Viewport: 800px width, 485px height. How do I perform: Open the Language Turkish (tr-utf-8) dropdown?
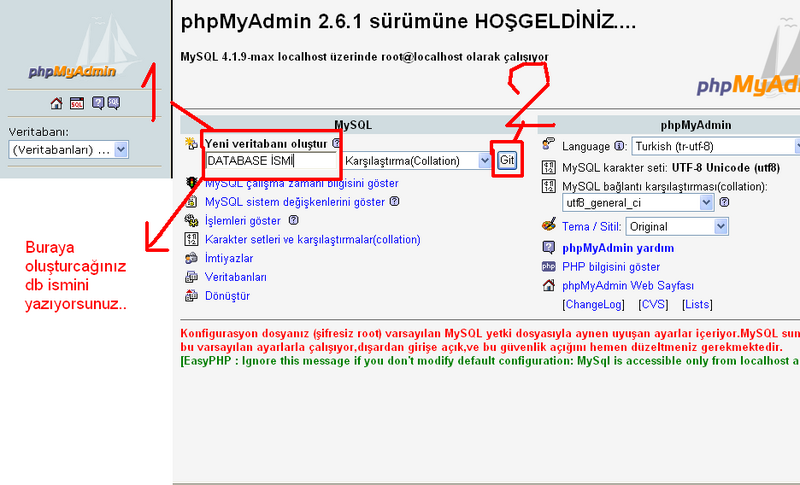pyautogui.click(x=715, y=146)
